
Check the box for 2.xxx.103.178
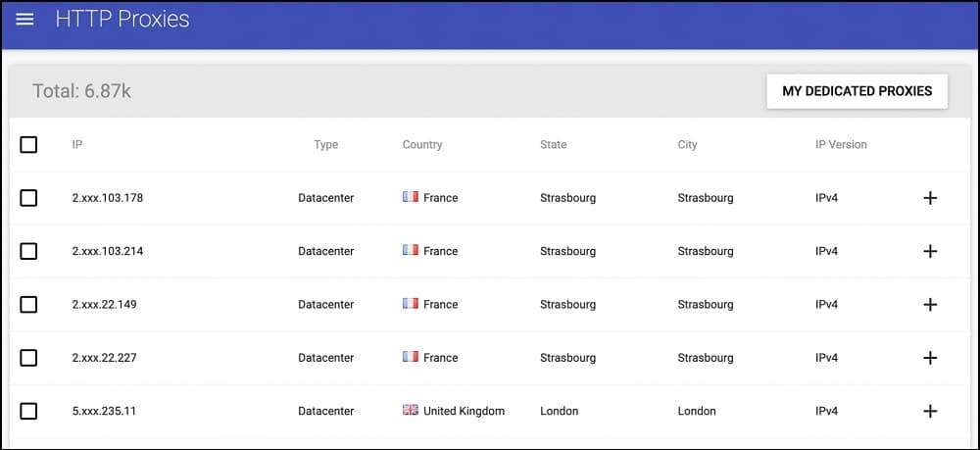pos(28,198)
